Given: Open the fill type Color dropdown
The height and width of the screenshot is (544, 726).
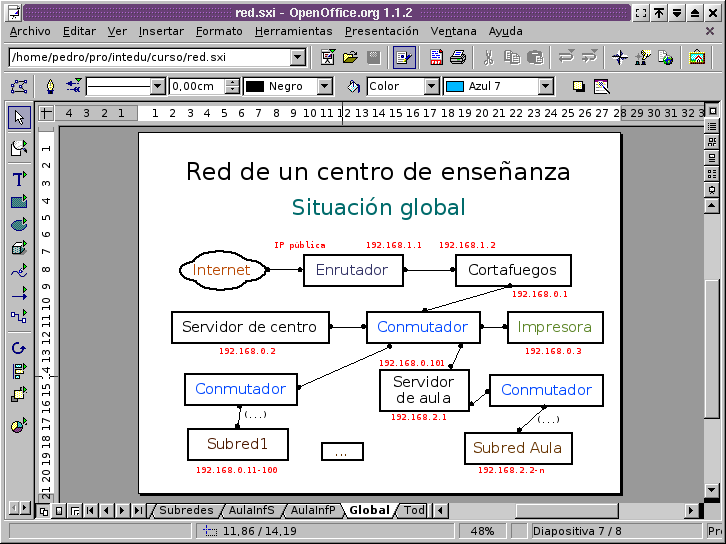Looking at the screenshot, I should tap(431, 87).
